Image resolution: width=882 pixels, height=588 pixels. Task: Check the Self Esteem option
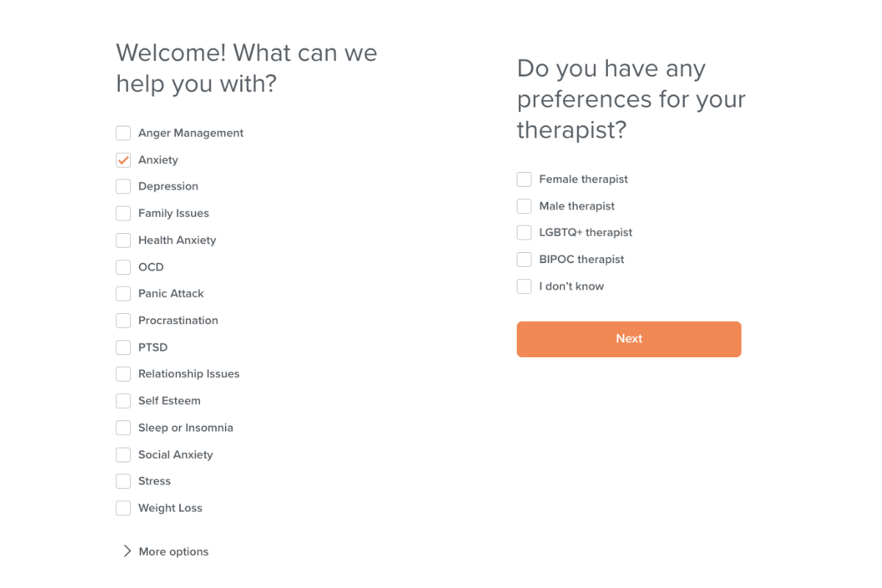point(123,401)
